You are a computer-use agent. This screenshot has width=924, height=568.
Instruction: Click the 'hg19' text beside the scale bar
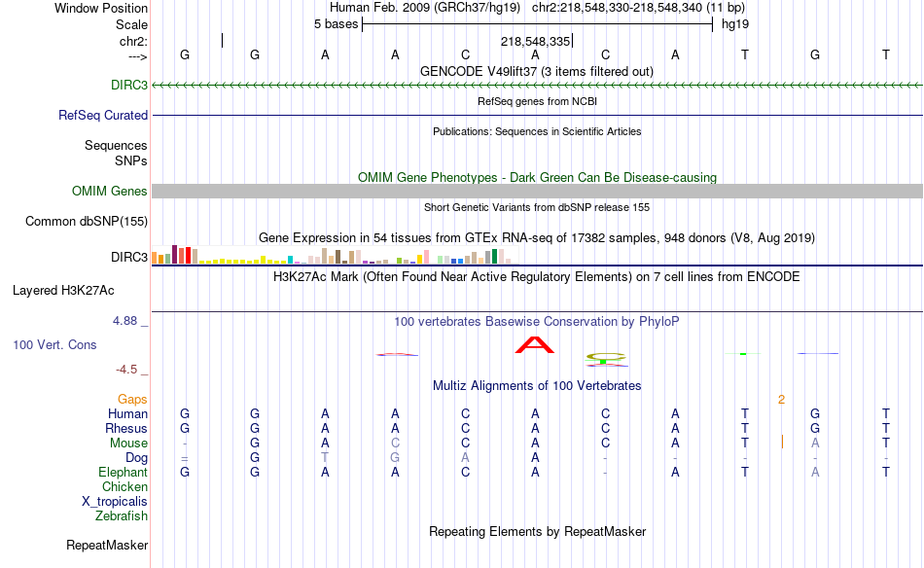point(735,24)
